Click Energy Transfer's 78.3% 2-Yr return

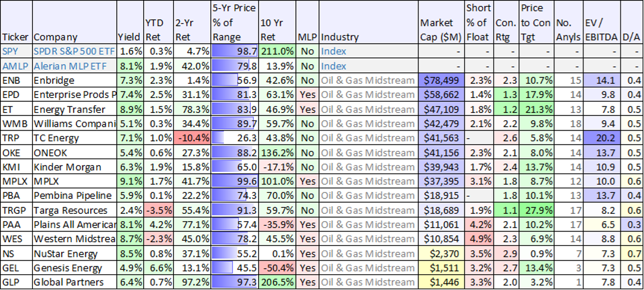191,109
